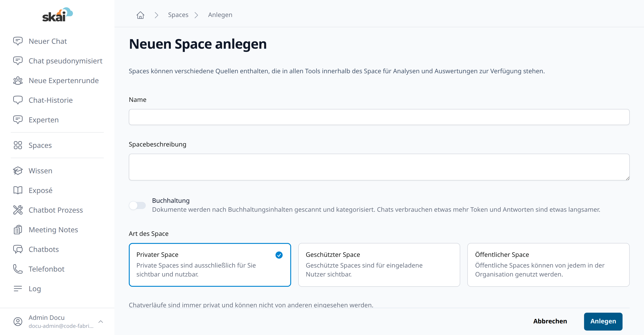Click the Chat-Historie bubble icon

coord(18,100)
